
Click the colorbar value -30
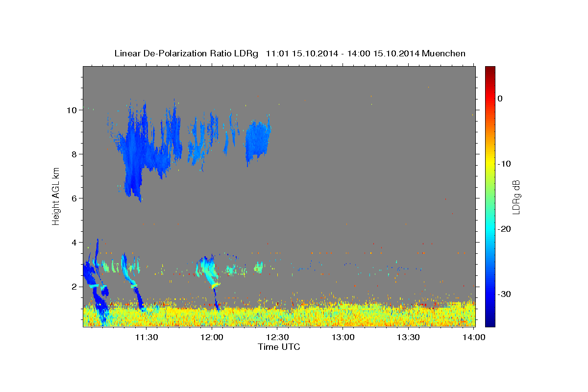504,294
